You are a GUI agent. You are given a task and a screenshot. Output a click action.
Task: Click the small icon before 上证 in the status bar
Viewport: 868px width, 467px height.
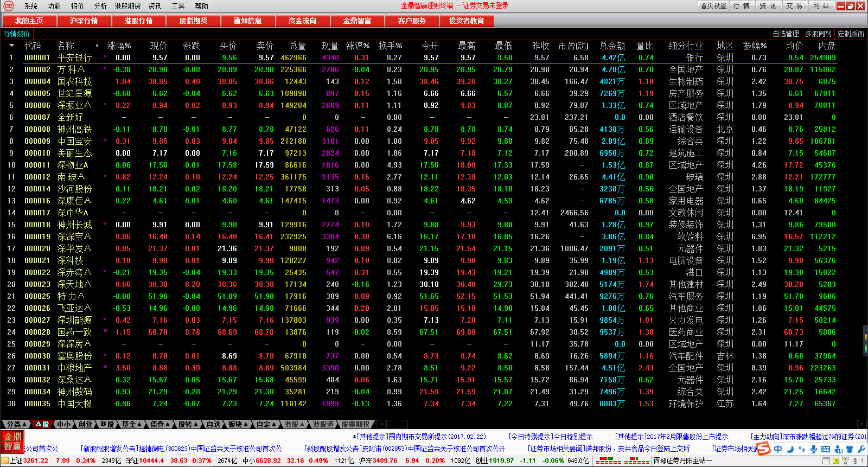[5, 461]
